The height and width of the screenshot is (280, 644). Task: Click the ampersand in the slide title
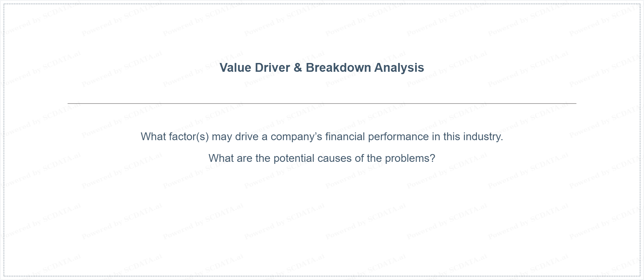click(298, 68)
